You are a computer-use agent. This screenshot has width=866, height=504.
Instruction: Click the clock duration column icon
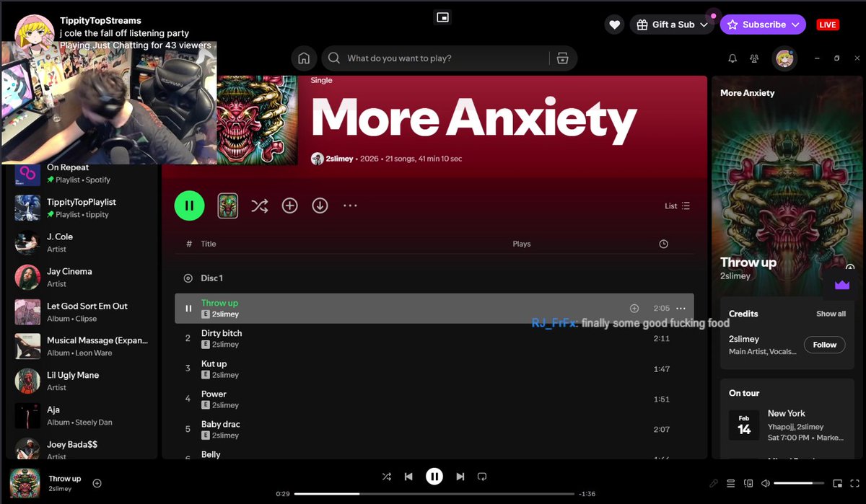pos(664,244)
